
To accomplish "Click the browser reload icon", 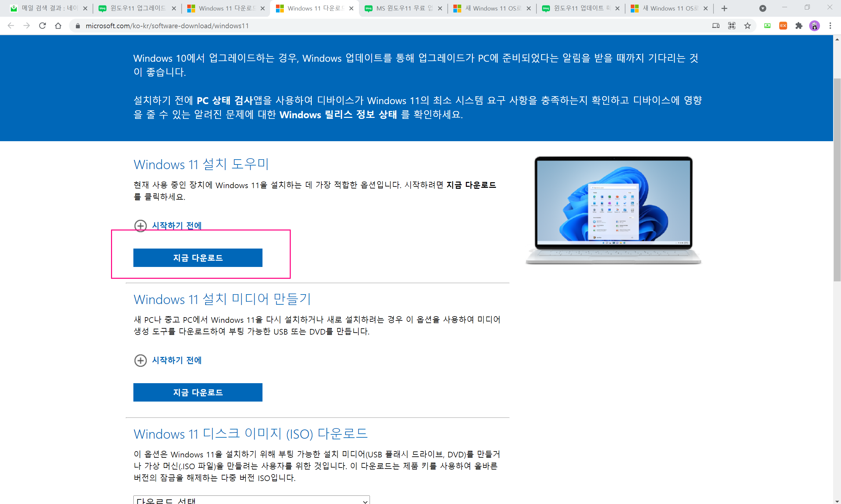I will pyautogui.click(x=42, y=26).
